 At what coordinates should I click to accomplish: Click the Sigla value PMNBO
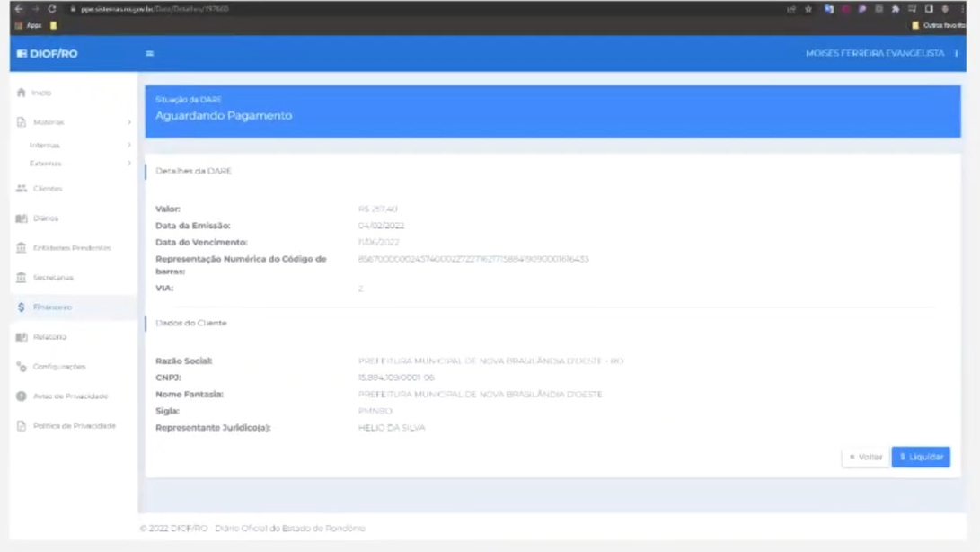click(x=375, y=411)
